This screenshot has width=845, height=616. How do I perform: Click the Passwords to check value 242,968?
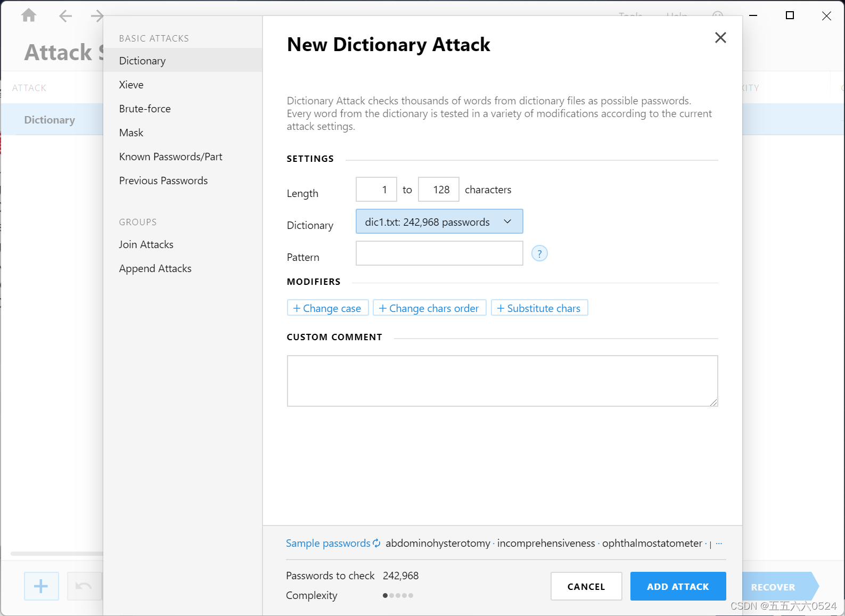tap(400, 576)
